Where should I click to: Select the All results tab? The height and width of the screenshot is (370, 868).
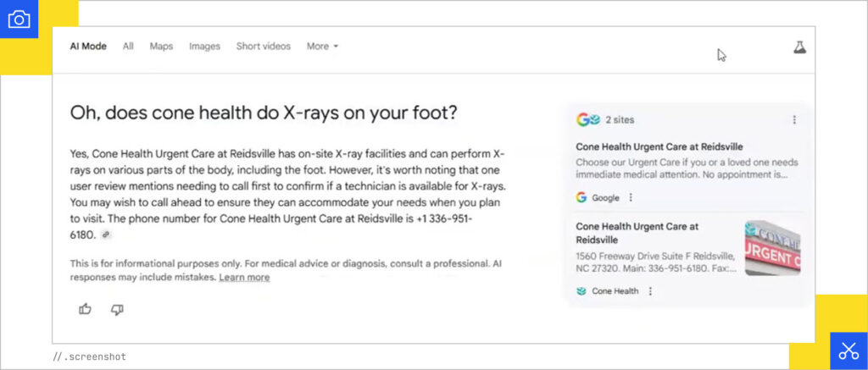click(x=128, y=47)
